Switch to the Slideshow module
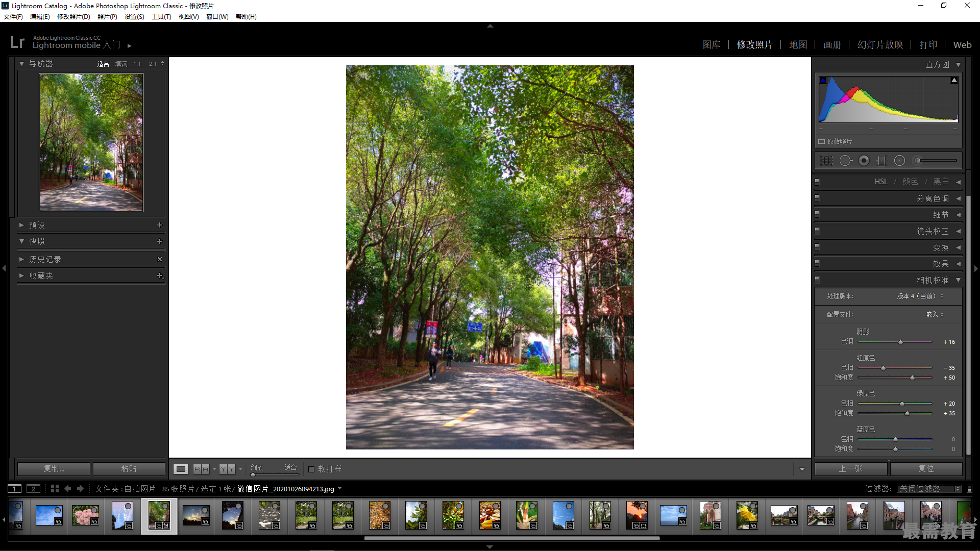The image size is (980, 551). [880, 45]
